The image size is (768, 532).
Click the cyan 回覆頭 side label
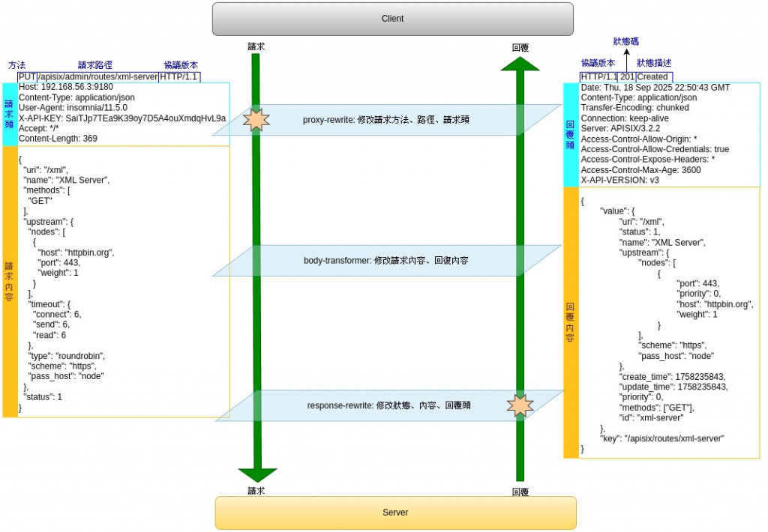[570, 135]
